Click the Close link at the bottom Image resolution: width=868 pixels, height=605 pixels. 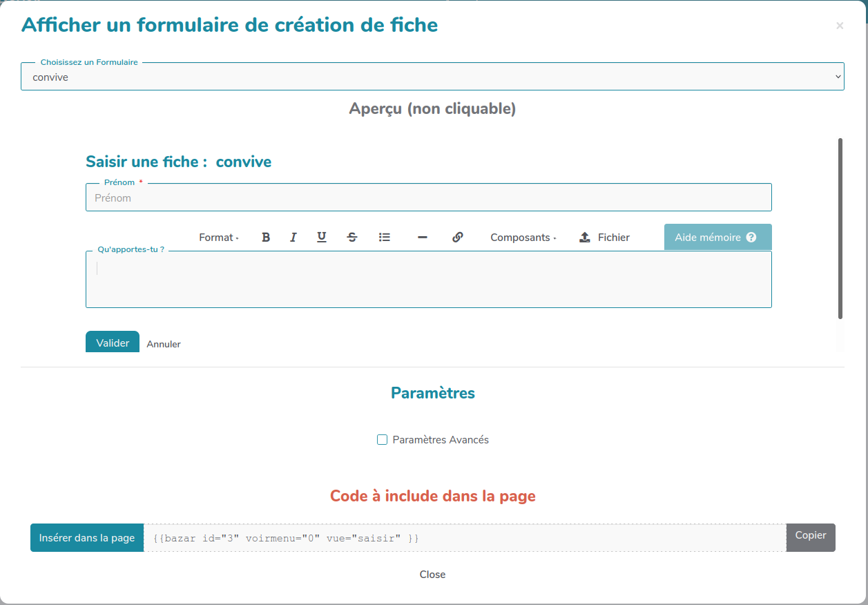click(x=432, y=575)
